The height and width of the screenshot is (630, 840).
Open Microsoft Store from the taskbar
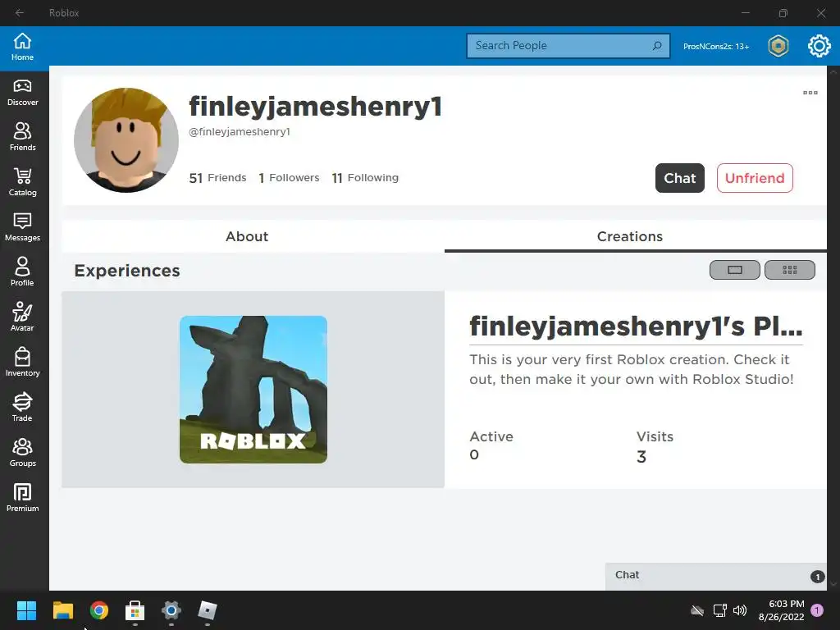pyautogui.click(x=135, y=610)
